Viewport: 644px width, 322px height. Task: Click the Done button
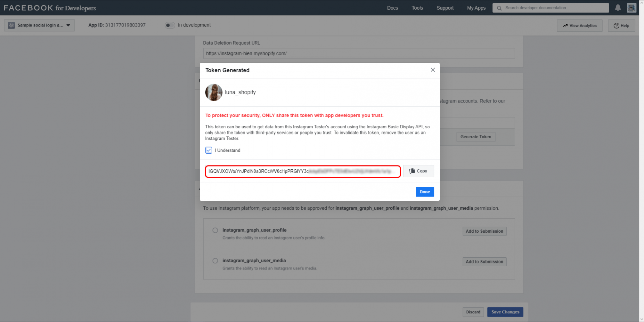click(425, 192)
